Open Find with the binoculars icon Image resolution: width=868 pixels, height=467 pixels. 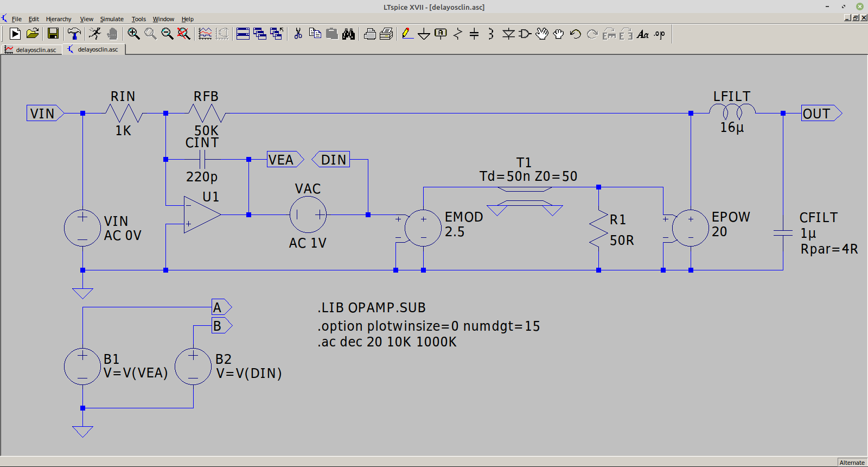348,34
